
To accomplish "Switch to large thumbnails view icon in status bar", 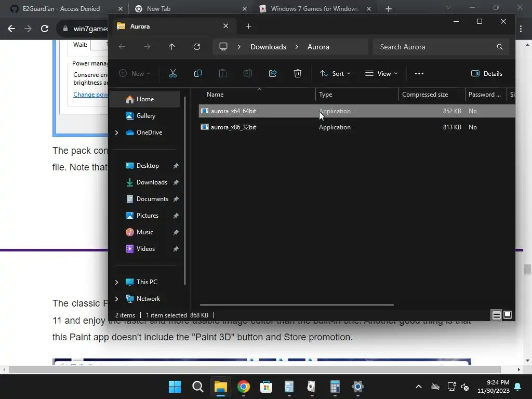I will tap(508, 315).
